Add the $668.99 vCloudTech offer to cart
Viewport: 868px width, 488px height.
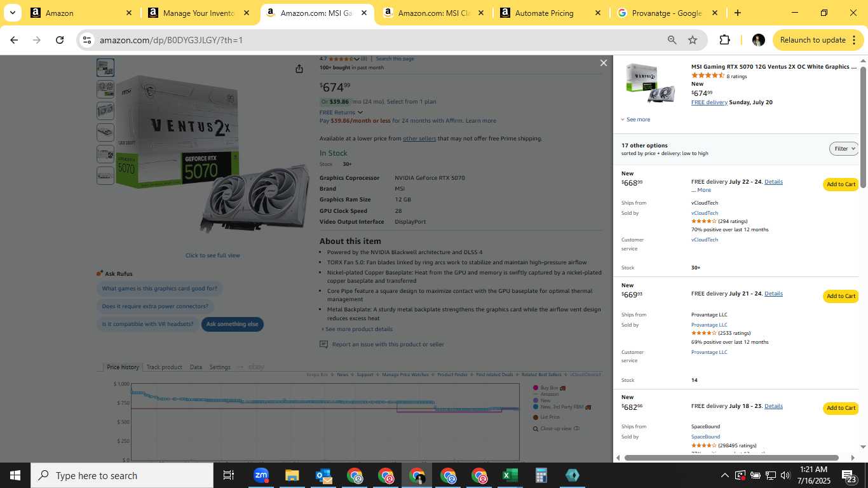tap(841, 184)
